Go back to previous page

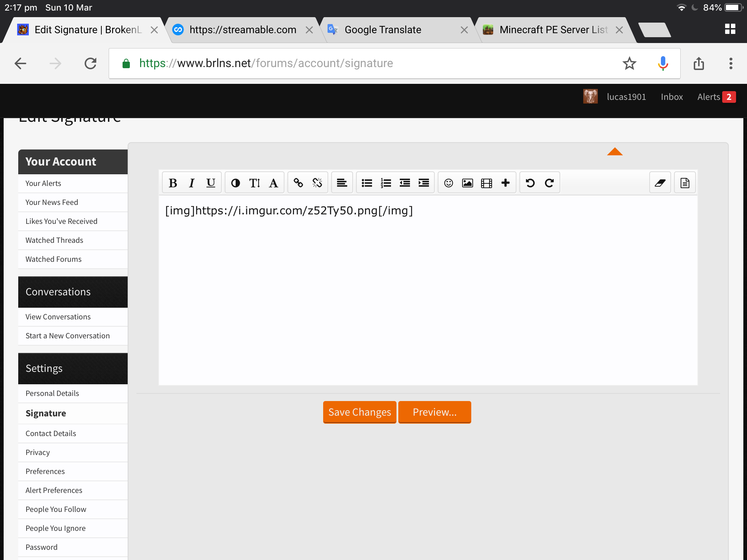20,63
